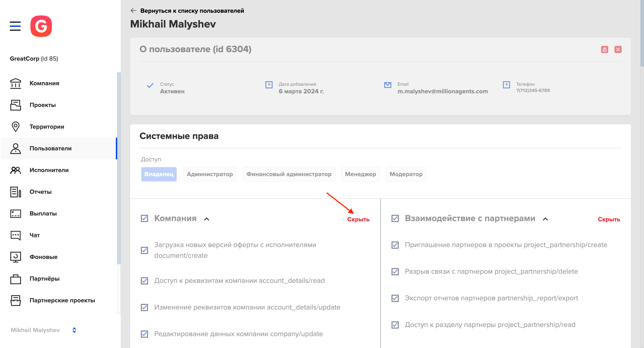The image size is (644, 348).
Task: Toggle Взаимодействие с партнерами section checkbox
Action: pos(395,218)
